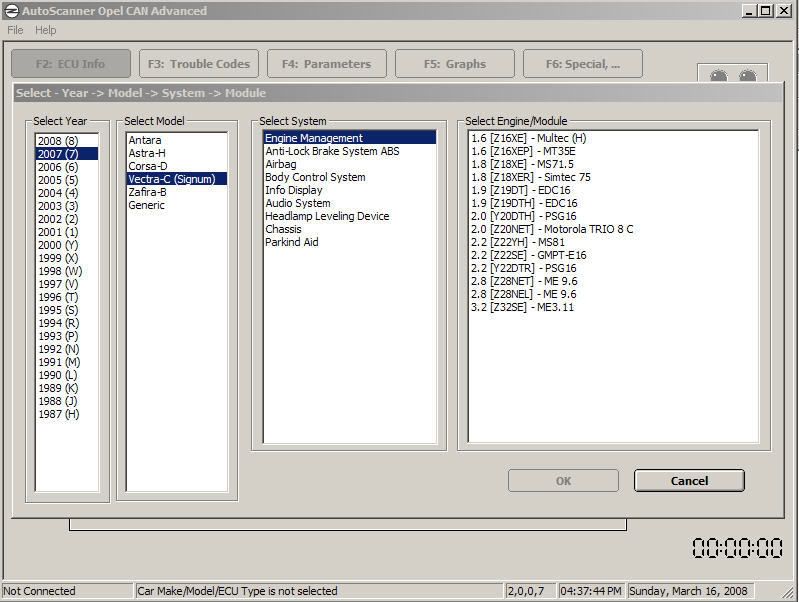The image size is (799, 602).
Task: Select year 1988 (J)
Action: (x=67, y=401)
